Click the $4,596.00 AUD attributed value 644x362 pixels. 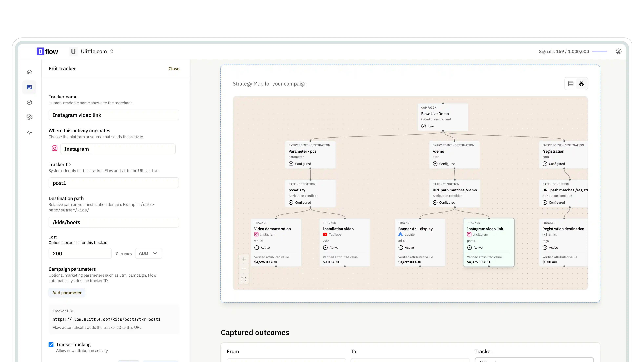(x=266, y=262)
